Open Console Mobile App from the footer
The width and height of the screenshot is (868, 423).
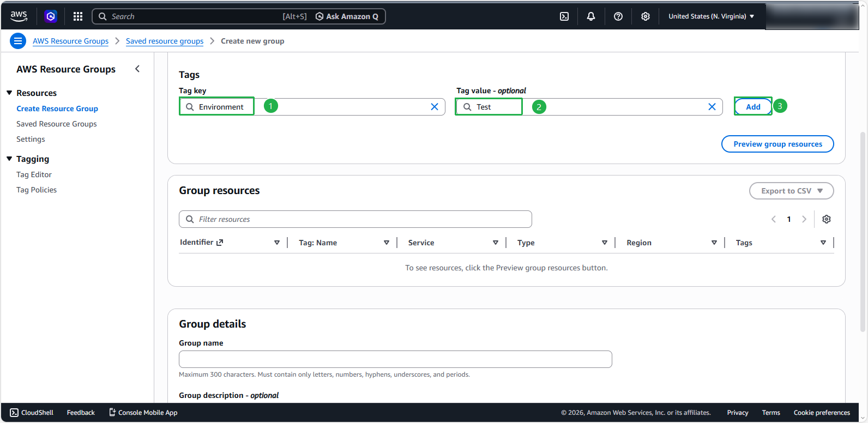click(143, 413)
